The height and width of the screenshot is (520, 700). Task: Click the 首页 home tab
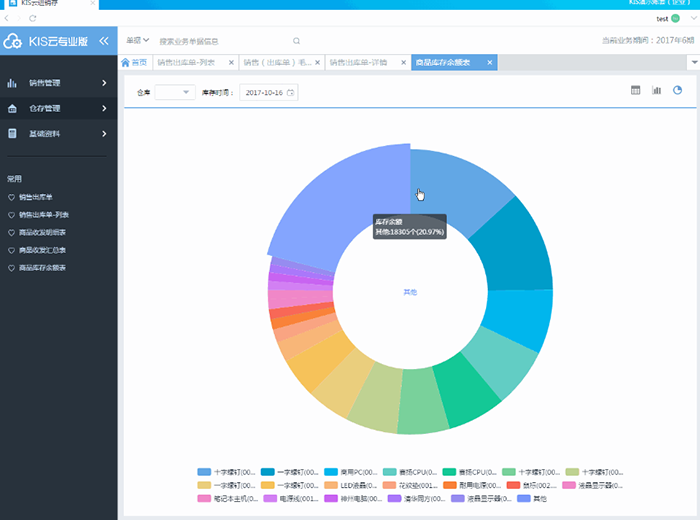(x=134, y=62)
